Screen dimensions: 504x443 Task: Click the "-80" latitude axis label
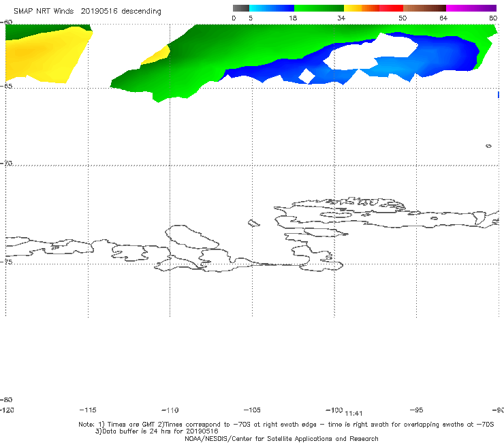click(x=6, y=399)
